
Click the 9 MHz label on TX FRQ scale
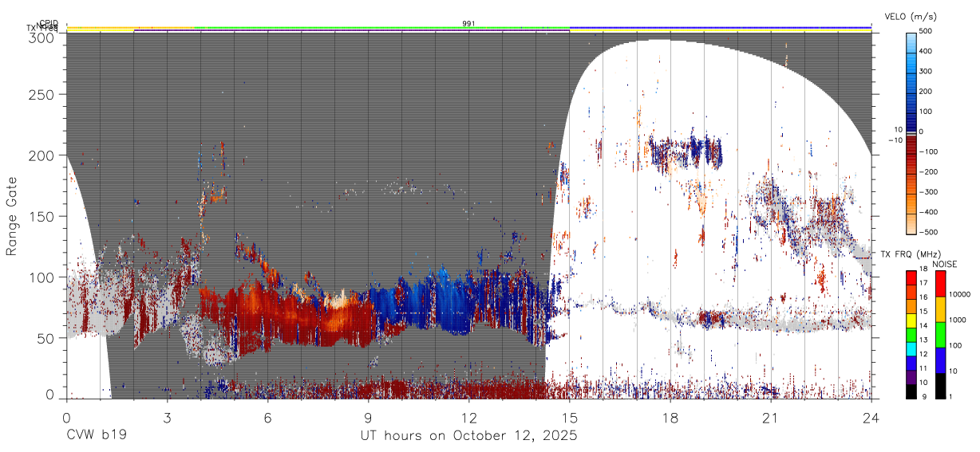(x=923, y=398)
